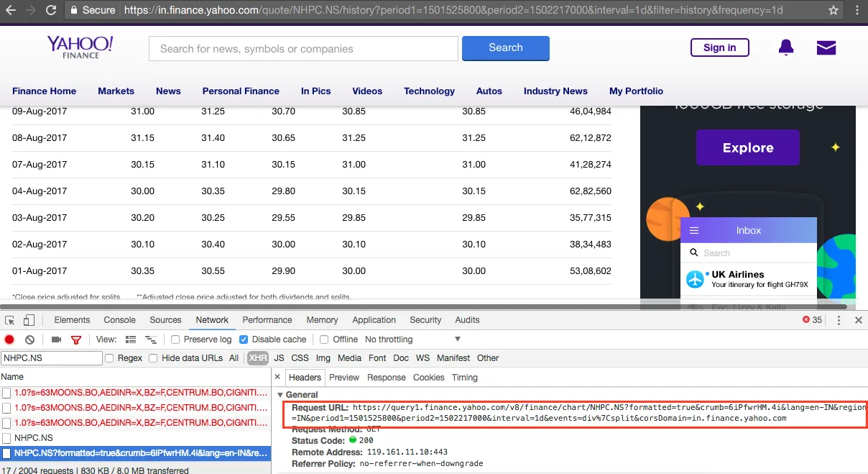The image size is (868, 474).
Task: Click the blue Search button
Action: pos(506,48)
